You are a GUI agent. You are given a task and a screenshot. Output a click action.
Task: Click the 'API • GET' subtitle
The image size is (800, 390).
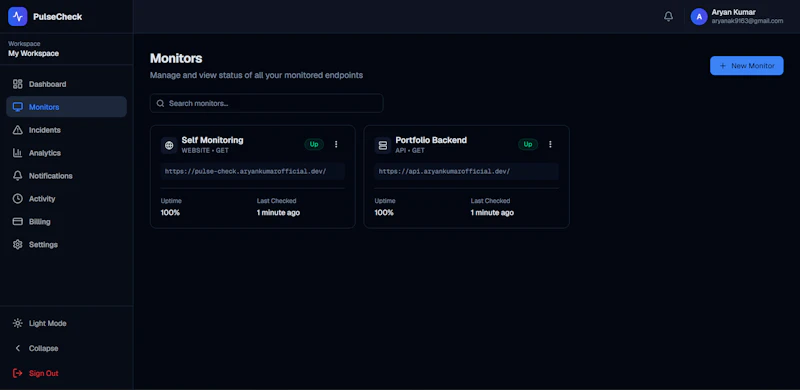pos(410,151)
